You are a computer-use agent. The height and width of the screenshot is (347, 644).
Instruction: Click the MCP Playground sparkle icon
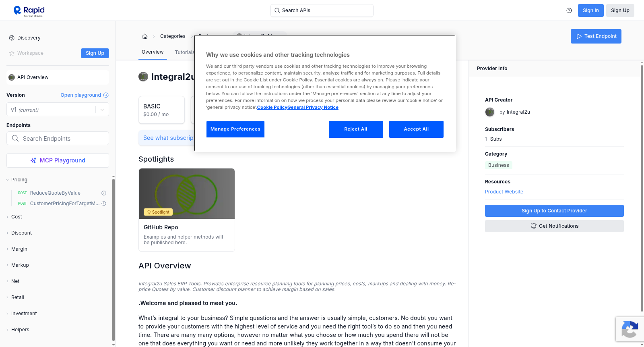tap(33, 160)
